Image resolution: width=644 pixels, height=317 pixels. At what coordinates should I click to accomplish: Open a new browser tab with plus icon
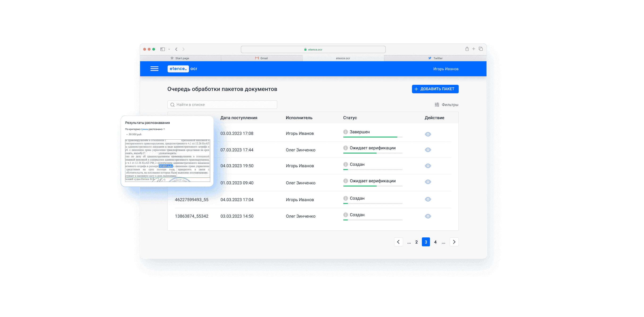(473, 49)
